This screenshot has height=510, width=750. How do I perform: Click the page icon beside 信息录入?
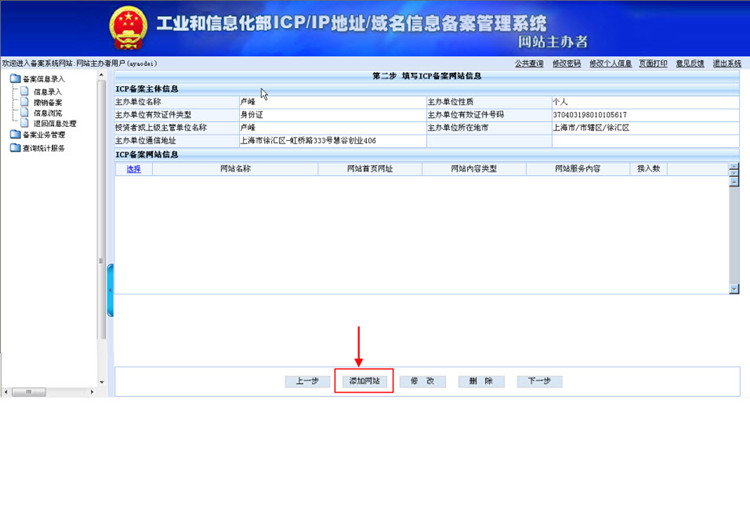click(26, 91)
